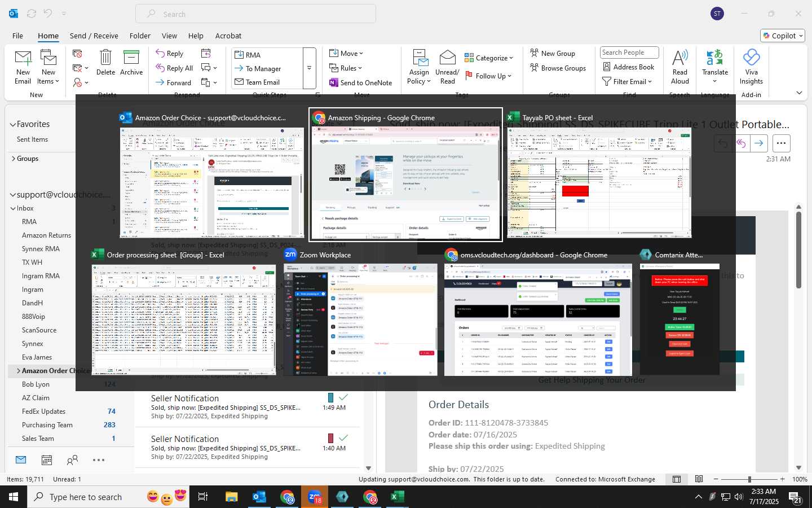Open the Copilot dropdown
This screenshot has height=508, width=812.
[783, 36]
